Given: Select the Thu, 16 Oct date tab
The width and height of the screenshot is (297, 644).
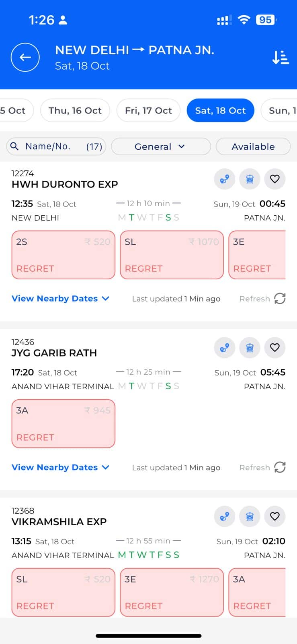Looking at the screenshot, I should tap(75, 110).
